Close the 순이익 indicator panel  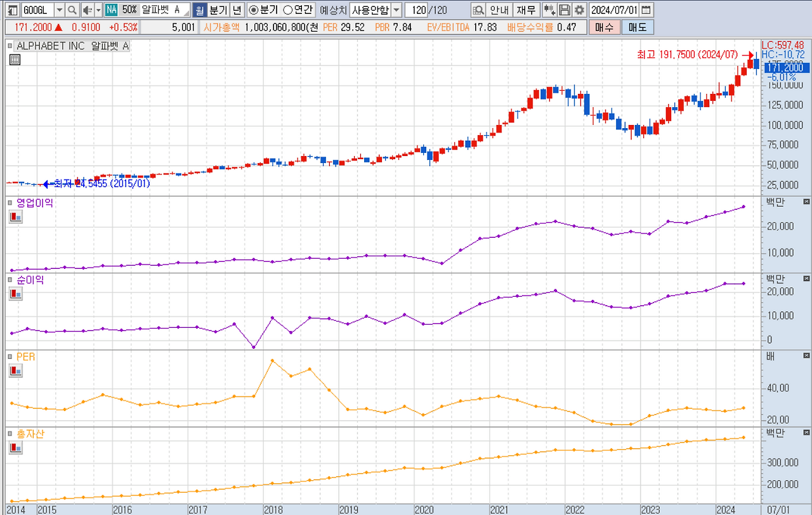click(806, 278)
